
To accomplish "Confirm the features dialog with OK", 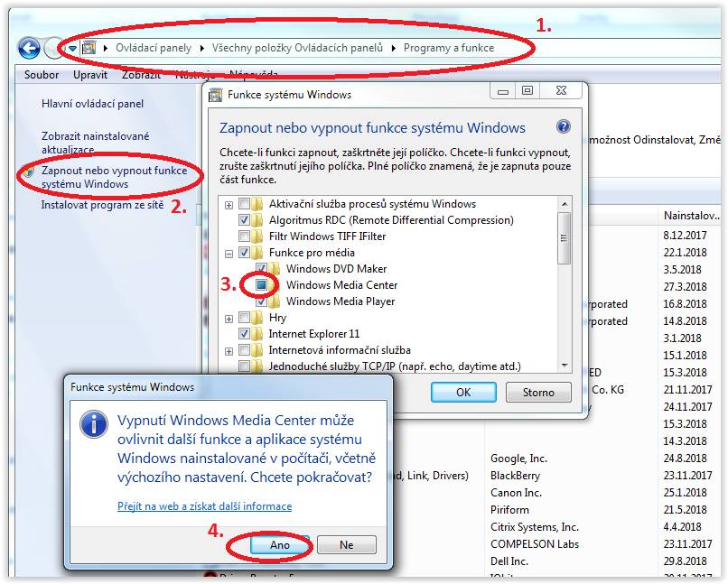I will (463, 393).
